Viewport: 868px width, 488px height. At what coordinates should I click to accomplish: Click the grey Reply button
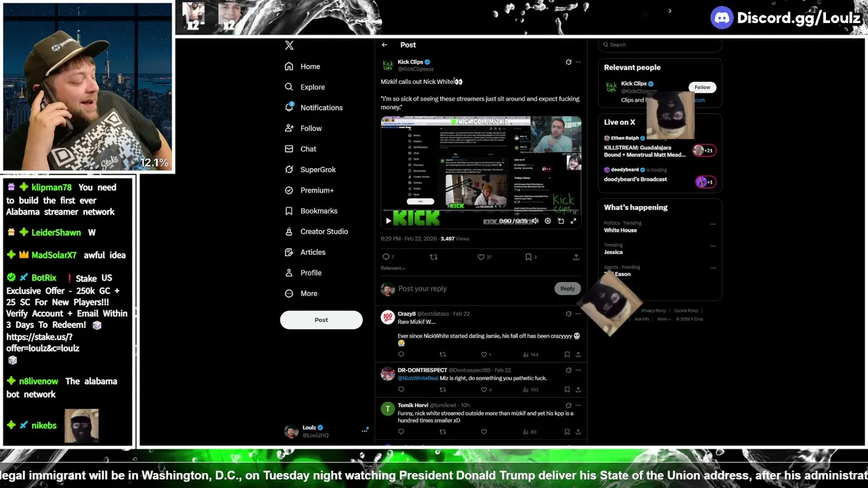point(567,289)
